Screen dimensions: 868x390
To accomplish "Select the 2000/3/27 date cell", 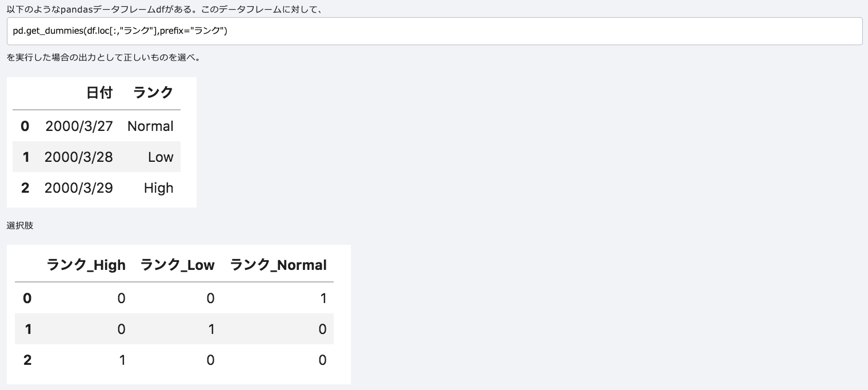I will click(79, 126).
